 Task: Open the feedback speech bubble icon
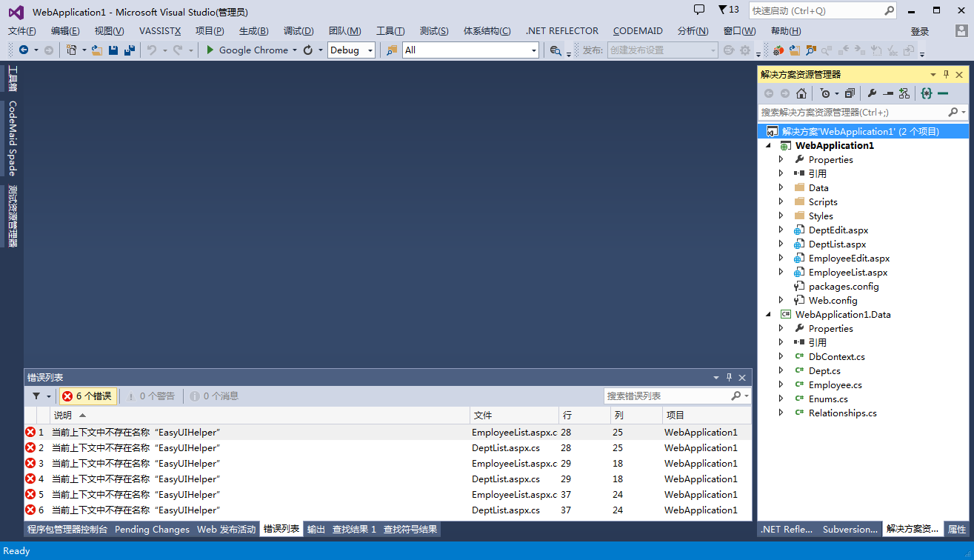[x=698, y=10]
